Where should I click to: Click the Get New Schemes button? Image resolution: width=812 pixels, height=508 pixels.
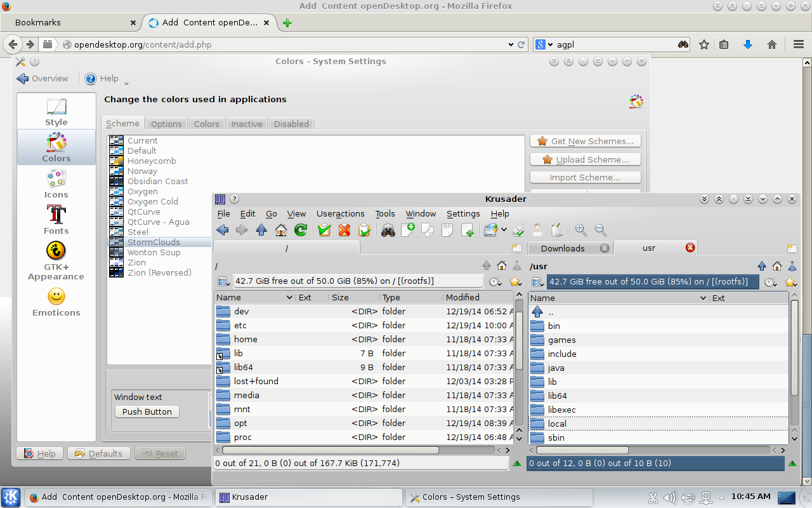pyautogui.click(x=586, y=141)
